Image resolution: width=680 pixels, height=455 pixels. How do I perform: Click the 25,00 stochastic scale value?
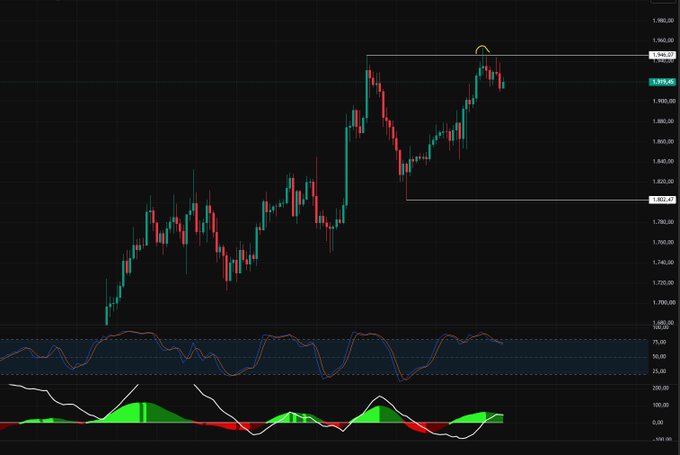click(x=660, y=371)
